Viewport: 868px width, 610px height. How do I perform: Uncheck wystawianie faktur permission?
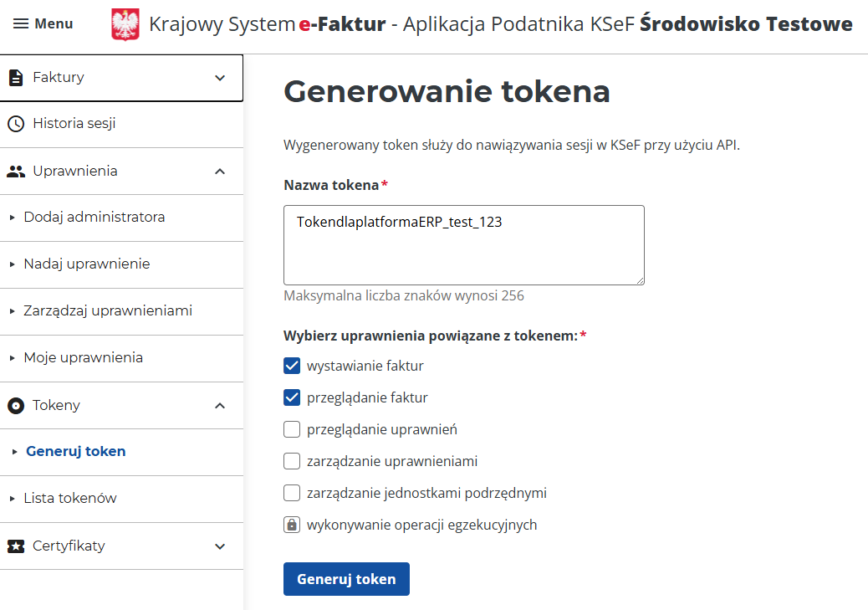point(292,366)
